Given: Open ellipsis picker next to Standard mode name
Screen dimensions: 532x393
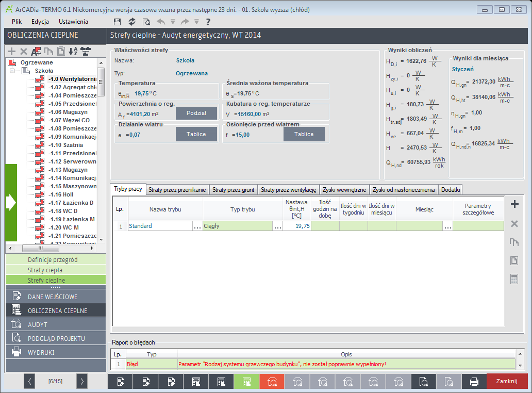Looking at the screenshot, I should coord(197,226).
